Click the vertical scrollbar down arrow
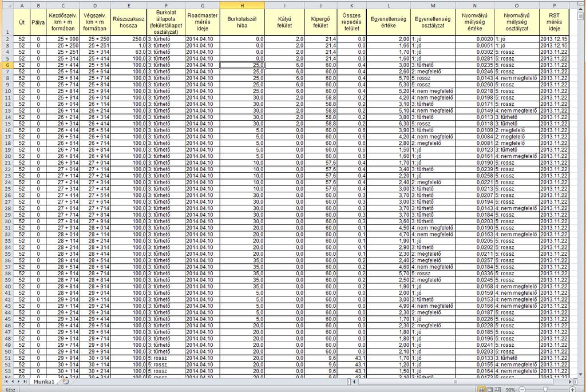586x392 pixels. click(x=580, y=374)
